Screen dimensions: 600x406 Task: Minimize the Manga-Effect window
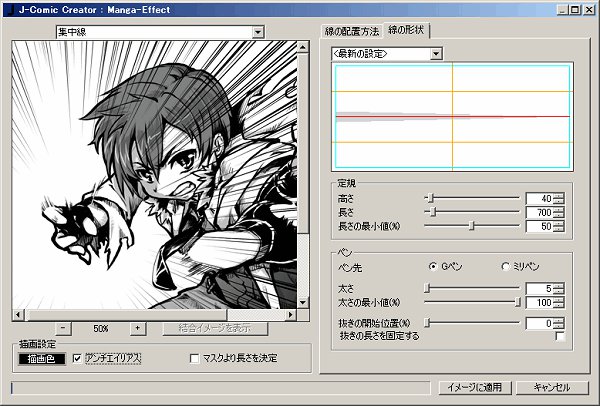(x=562, y=10)
